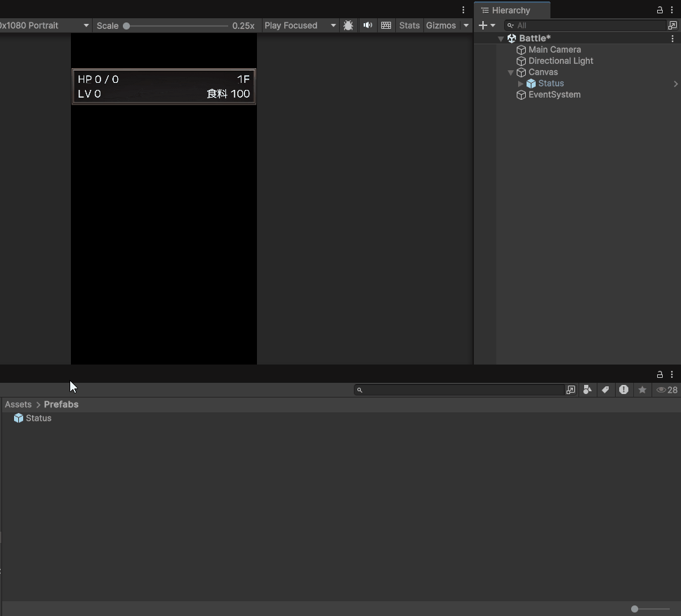The width and height of the screenshot is (681, 616).
Task: Click the Stats button in Game view
Action: click(x=409, y=25)
